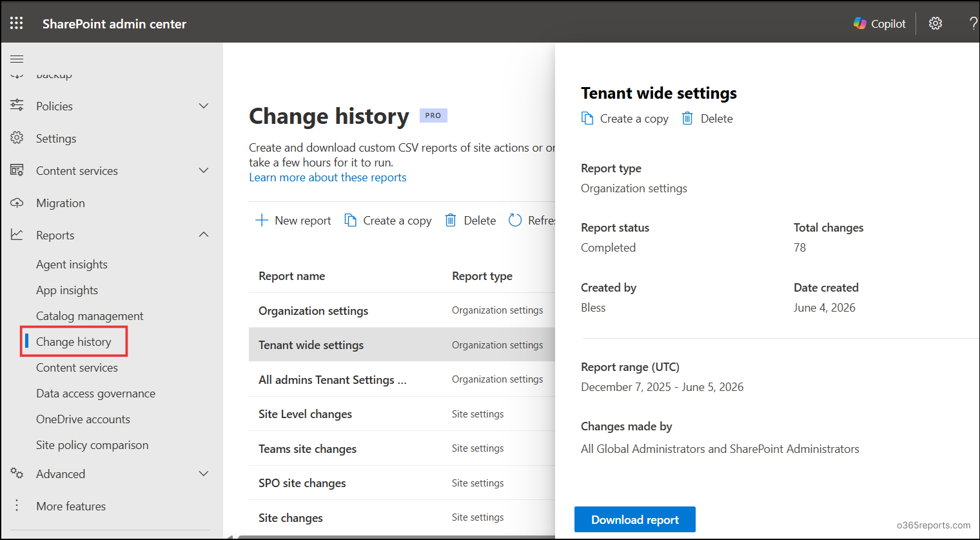Open Catalog management report
This screenshot has width=980, height=540.
(90, 315)
